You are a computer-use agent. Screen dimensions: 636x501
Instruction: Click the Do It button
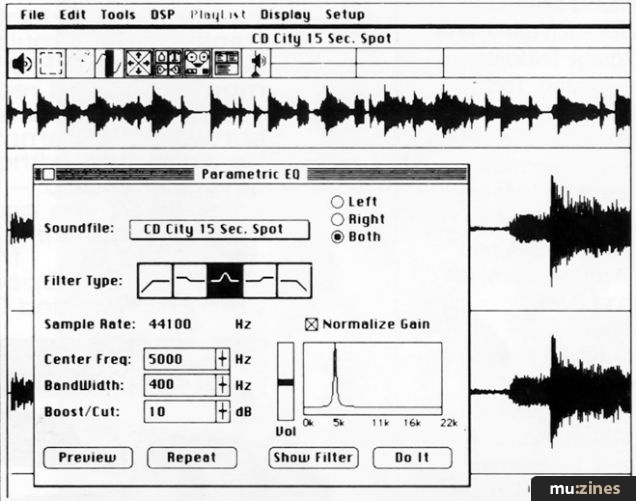tap(412, 458)
